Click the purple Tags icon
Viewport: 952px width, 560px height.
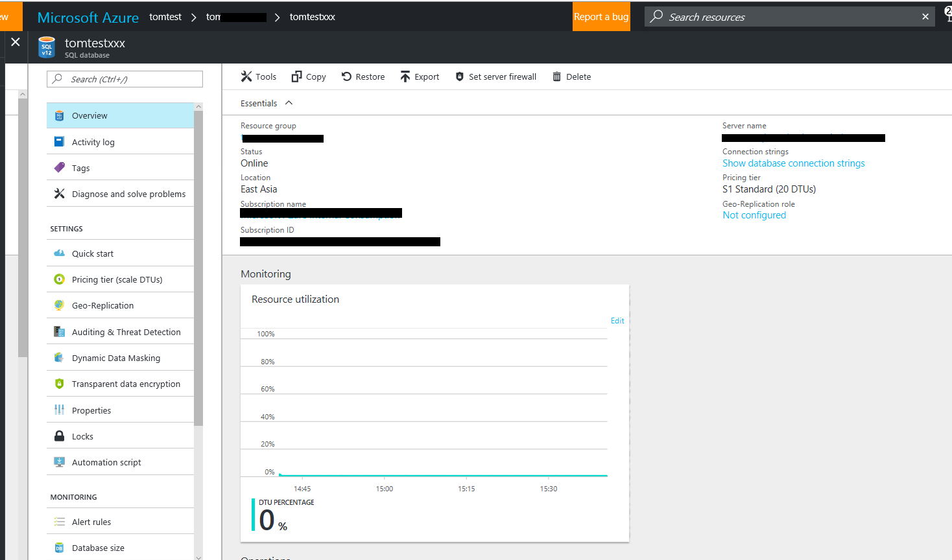59,167
